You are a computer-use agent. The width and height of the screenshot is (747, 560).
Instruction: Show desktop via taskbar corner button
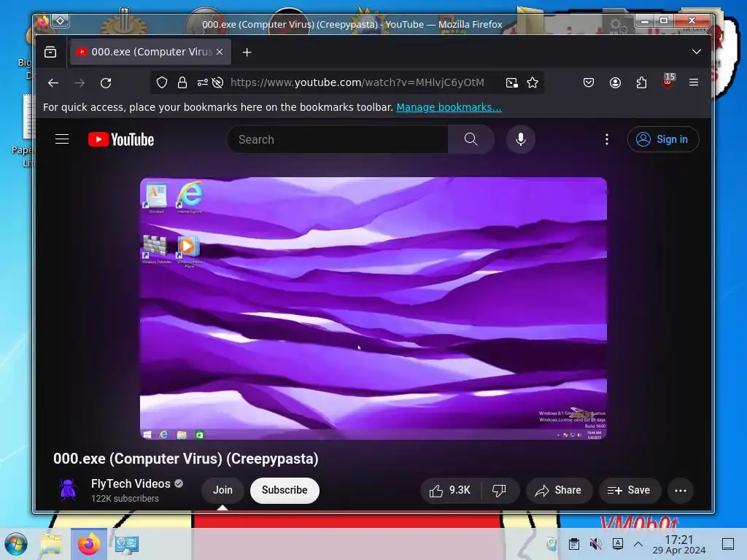(x=728, y=544)
